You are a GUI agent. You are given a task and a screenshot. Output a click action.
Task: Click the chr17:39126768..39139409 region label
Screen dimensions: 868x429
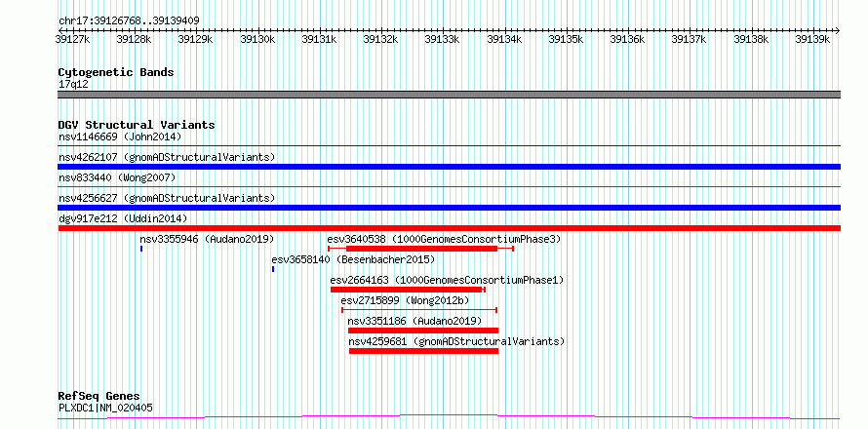[129, 20]
